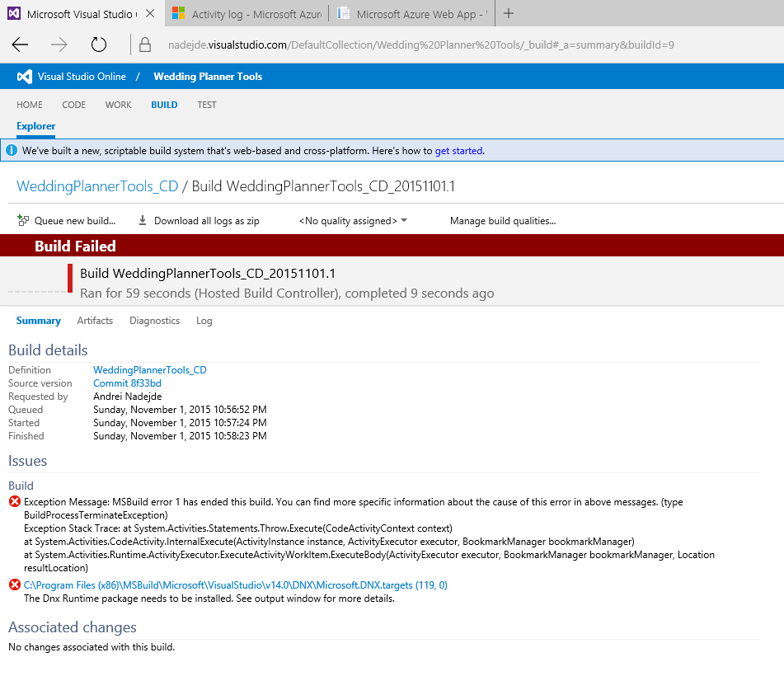Select the Log tab
784x676 pixels.
pyautogui.click(x=204, y=321)
